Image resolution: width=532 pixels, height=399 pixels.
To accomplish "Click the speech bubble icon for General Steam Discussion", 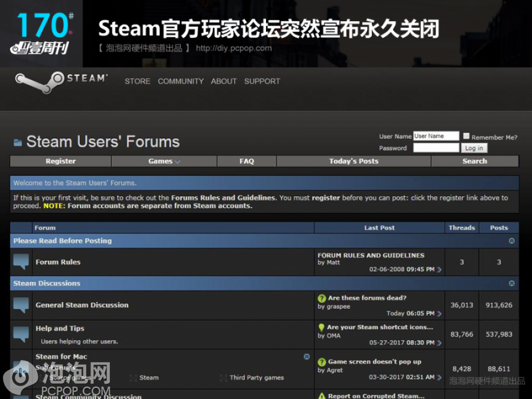I will (x=21, y=305).
